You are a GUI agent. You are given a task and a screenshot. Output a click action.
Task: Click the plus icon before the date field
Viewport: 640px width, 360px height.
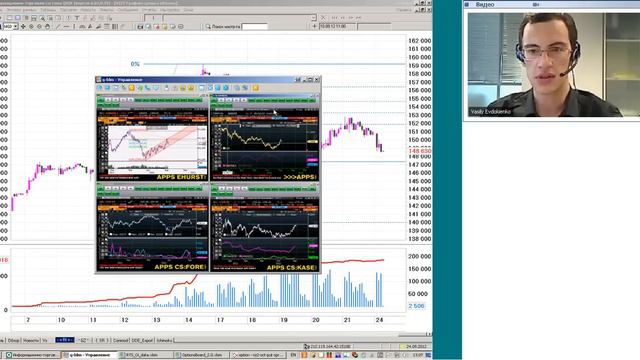[x=315, y=26]
